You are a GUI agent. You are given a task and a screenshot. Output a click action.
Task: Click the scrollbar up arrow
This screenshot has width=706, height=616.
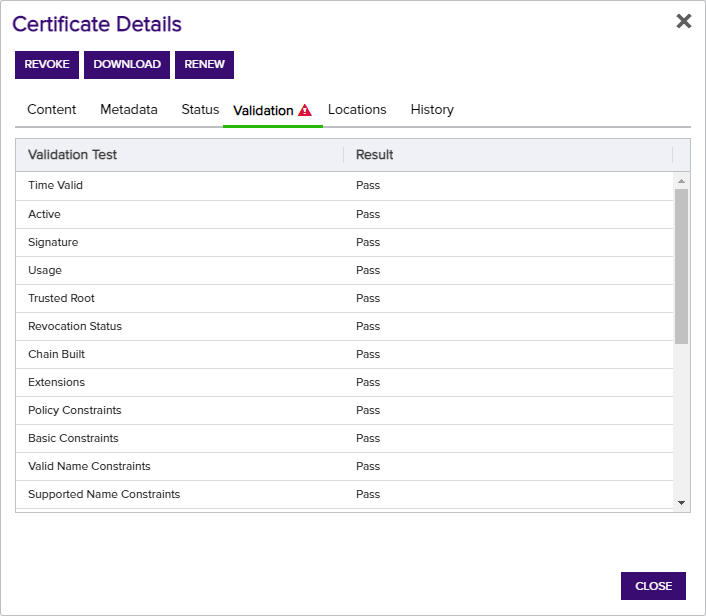coord(681,181)
